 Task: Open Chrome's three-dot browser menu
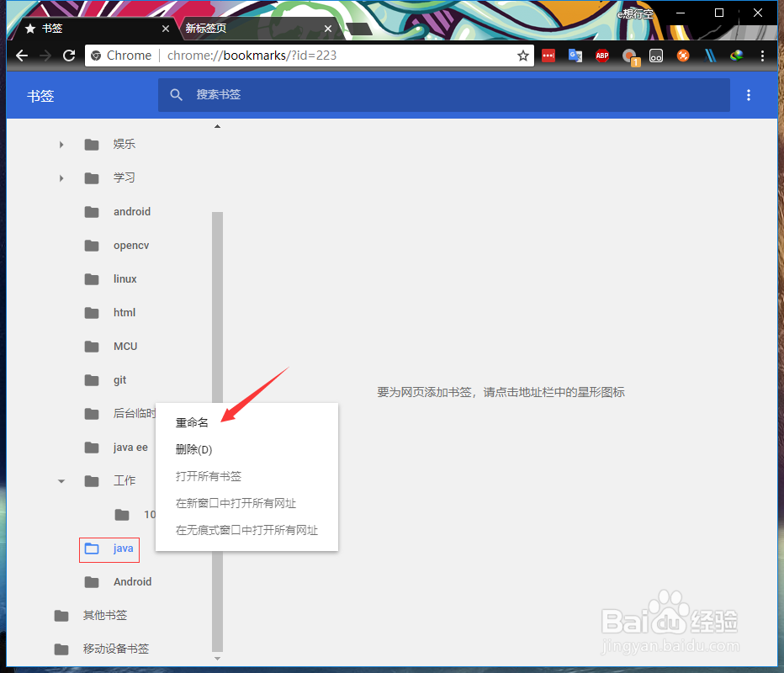pyautogui.click(x=762, y=56)
